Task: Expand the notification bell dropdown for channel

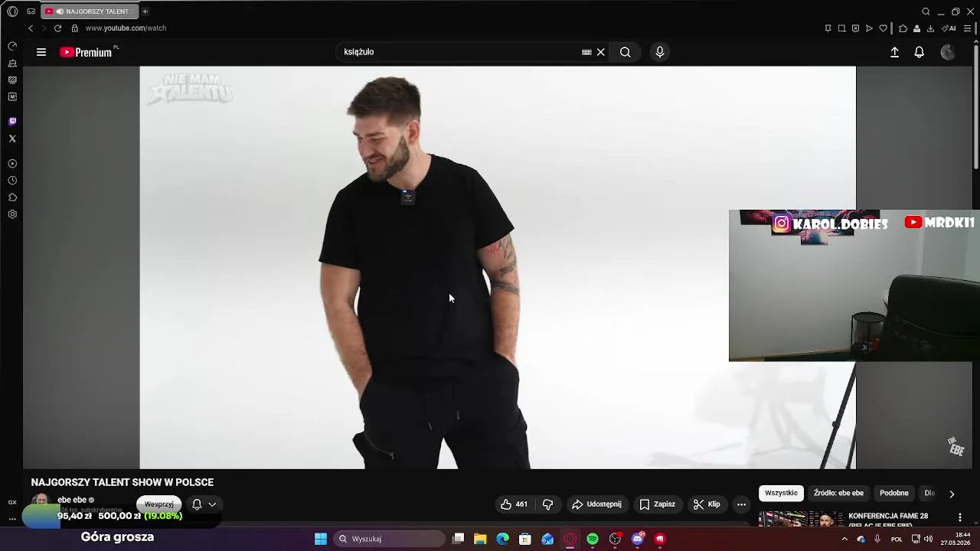Action: pyautogui.click(x=204, y=504)
